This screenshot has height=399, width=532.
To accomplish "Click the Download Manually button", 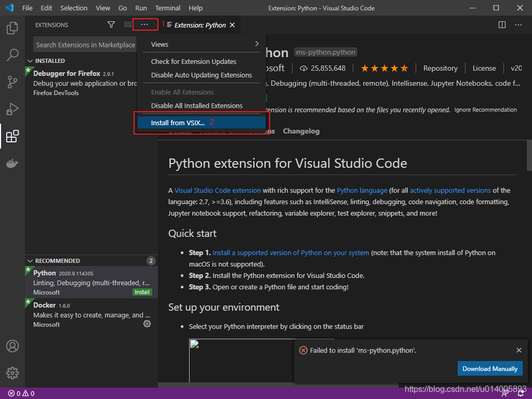I will coord(490,368).
